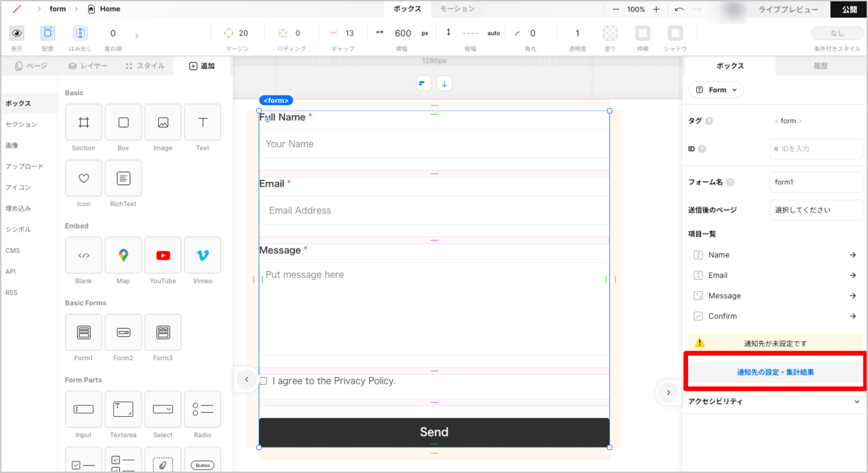Open the シャドウ shadow swatch

point(675,33)
